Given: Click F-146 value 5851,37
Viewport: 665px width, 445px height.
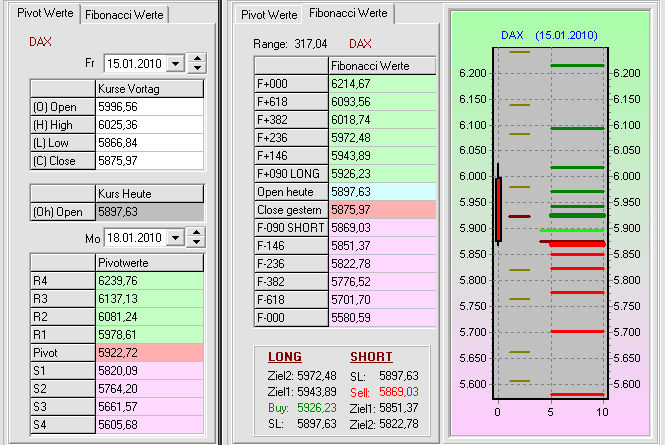Looking at the screenshot, I should coord(382,246).
